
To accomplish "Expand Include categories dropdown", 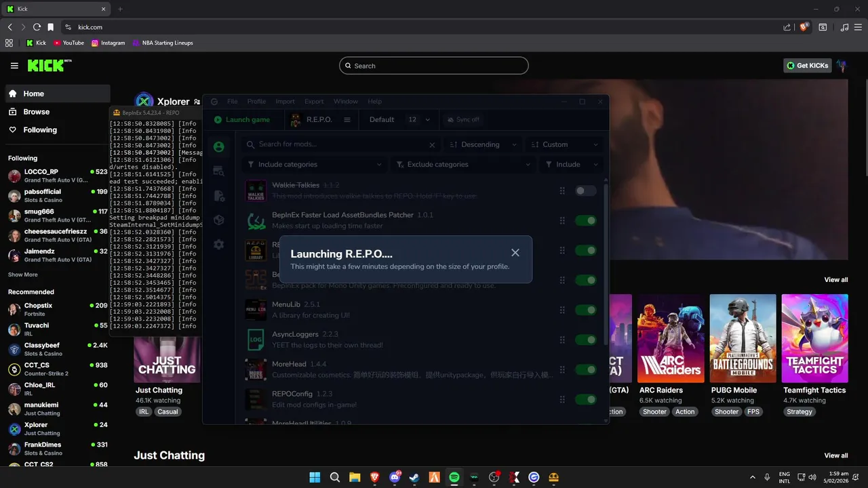I will (315, 164).
